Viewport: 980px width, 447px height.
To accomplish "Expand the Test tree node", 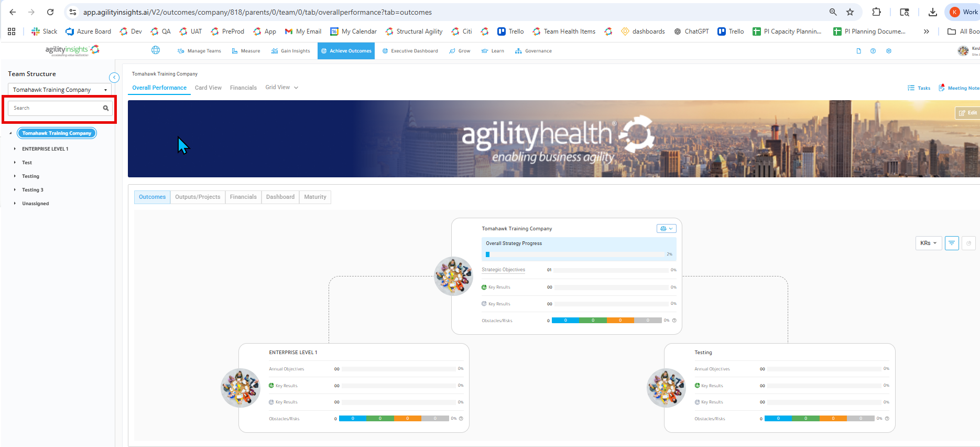I will click(x=15, y=163).
